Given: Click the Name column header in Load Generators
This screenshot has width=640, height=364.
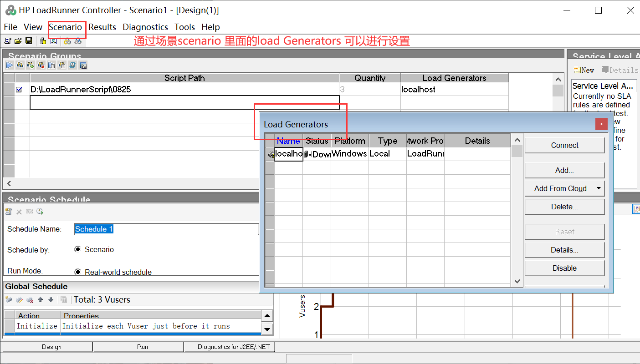Looking at the screenshot, I should [288, 141].
